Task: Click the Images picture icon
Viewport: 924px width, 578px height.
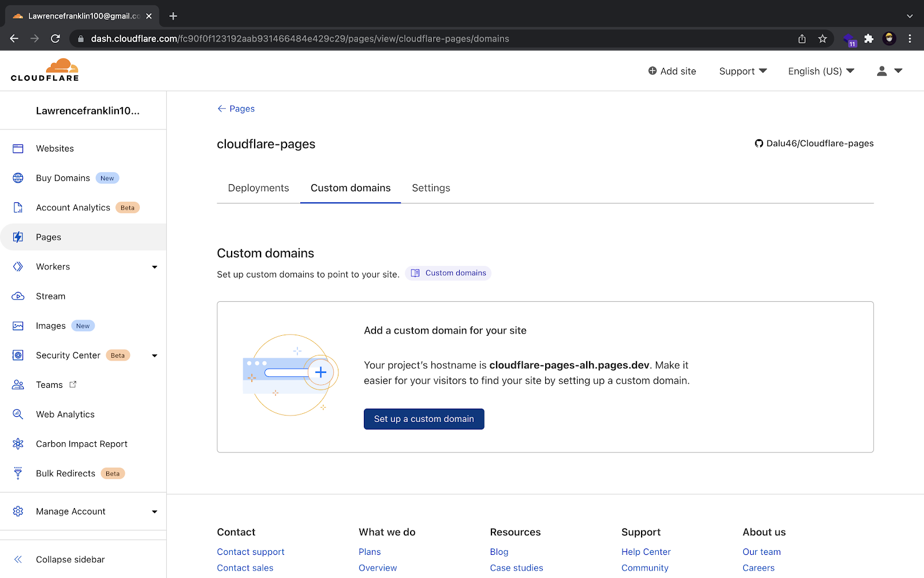Action: point(18,326)
